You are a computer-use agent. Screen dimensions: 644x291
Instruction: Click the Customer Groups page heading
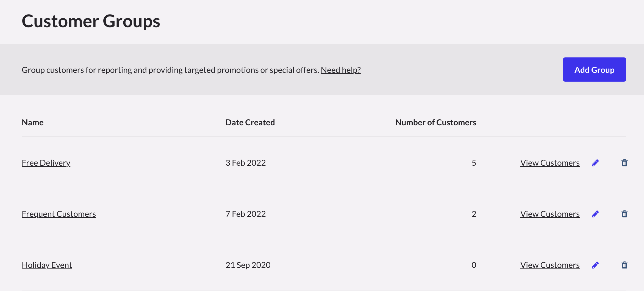[91, 21]
